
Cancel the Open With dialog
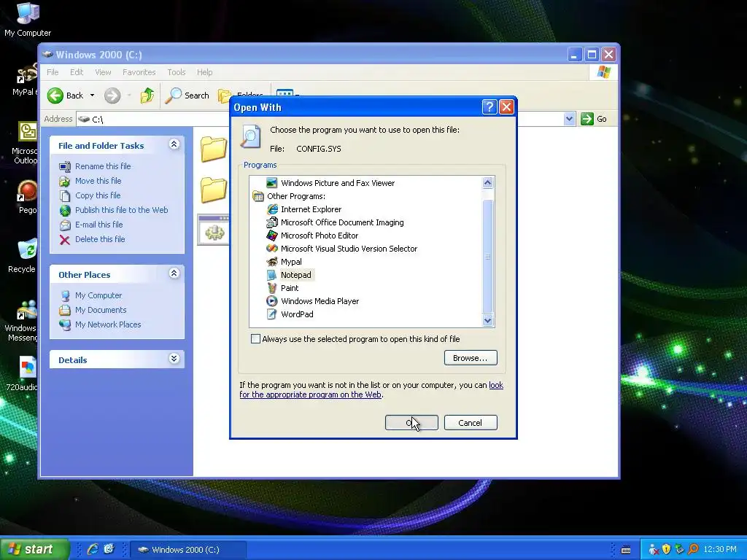click(x=471, y=423)
